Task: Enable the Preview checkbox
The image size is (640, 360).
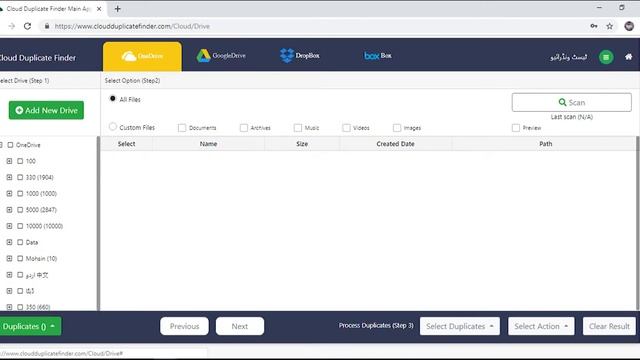Action: (516, 128)
